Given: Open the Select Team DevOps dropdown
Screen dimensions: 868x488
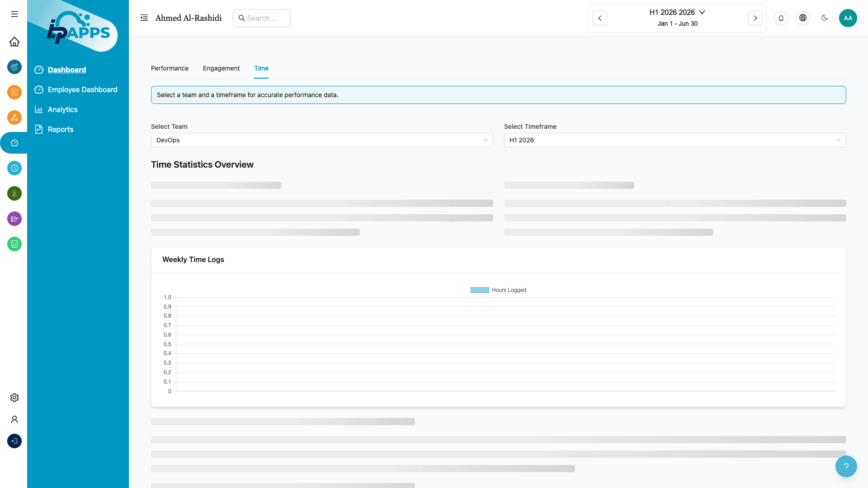Looking at the screenshot, I should (321, 140).
